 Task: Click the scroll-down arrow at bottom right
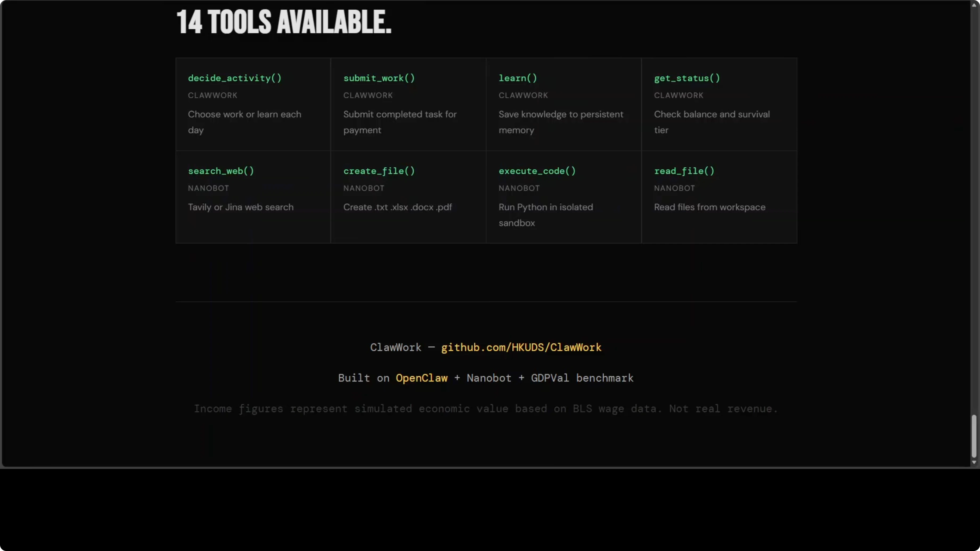(974, 462)
